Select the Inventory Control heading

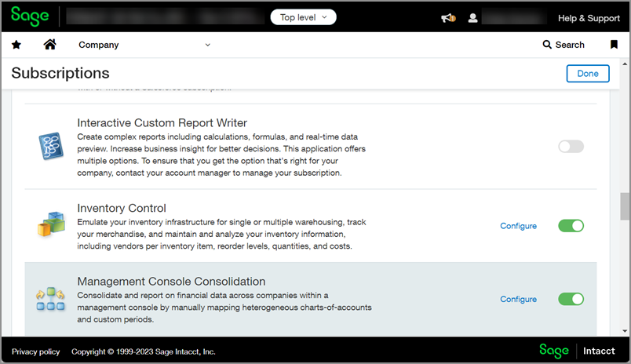point(122,208)
